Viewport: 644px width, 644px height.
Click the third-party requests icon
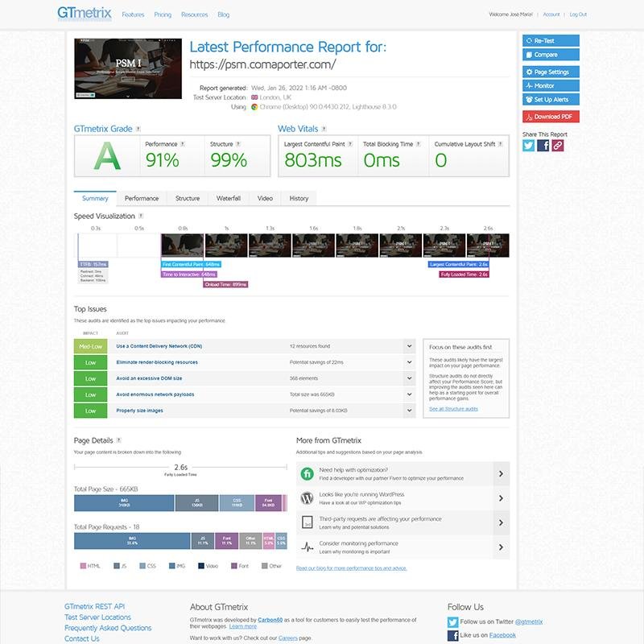click(308, 522)
